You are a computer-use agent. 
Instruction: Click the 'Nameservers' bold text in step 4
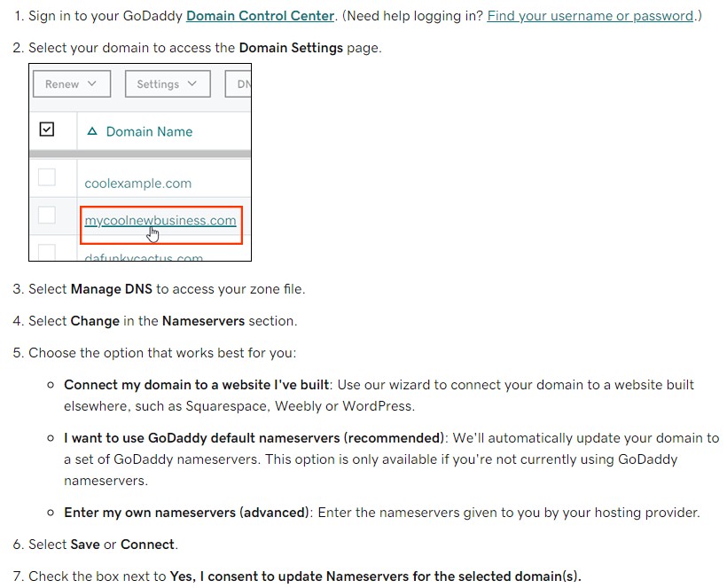pyautogui.click(x=204, y=321)
